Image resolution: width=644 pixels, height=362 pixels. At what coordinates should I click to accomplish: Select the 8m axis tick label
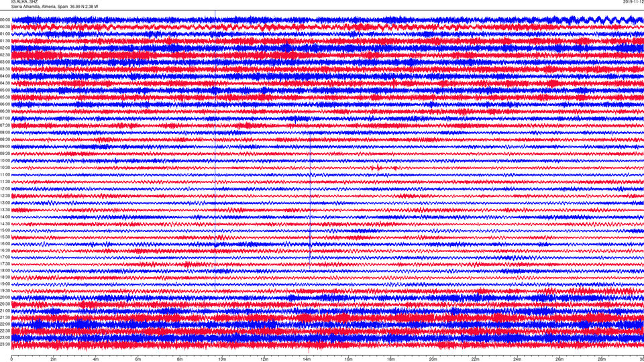(180, 359)
